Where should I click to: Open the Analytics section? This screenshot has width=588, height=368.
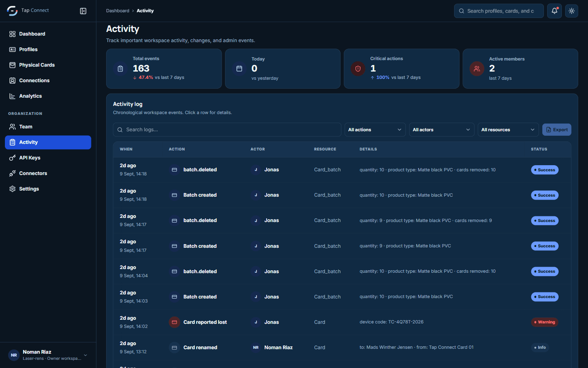click(x=48, y=96)
